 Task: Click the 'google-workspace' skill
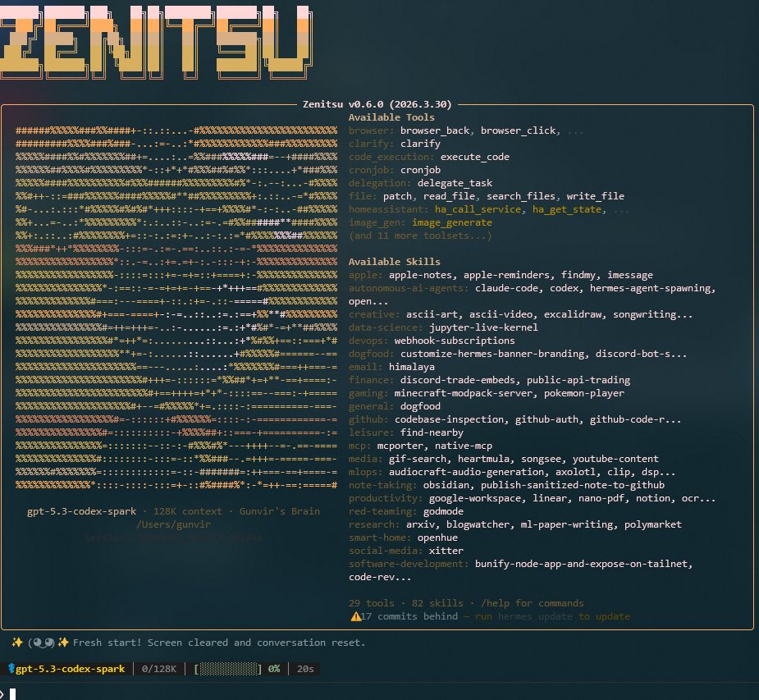474,498
